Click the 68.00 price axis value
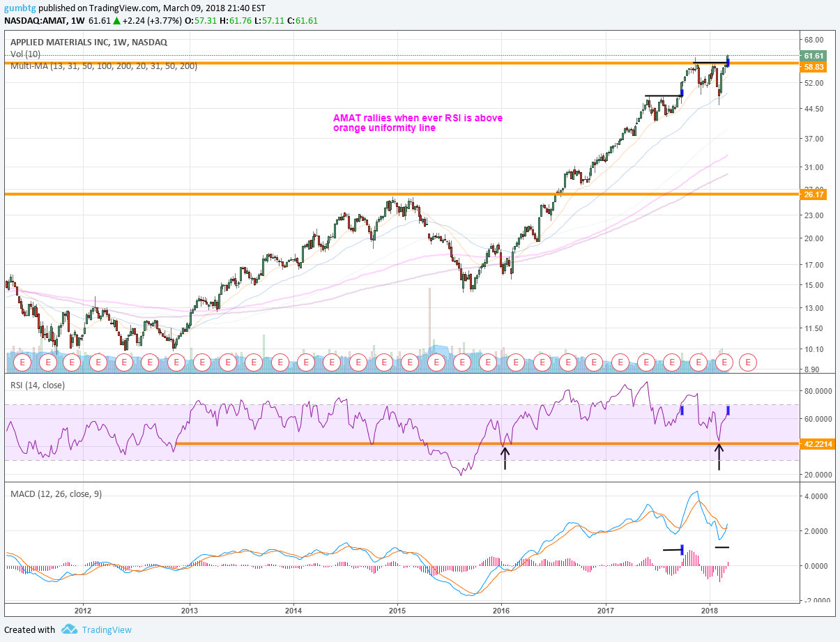The image size is (840, 642). click(x=814, y=40)
